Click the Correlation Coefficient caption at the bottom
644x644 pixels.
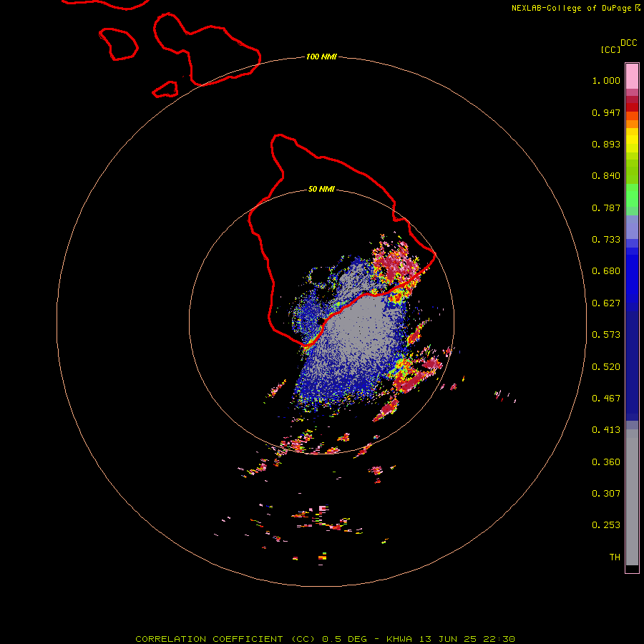click(x=325, y=639)
